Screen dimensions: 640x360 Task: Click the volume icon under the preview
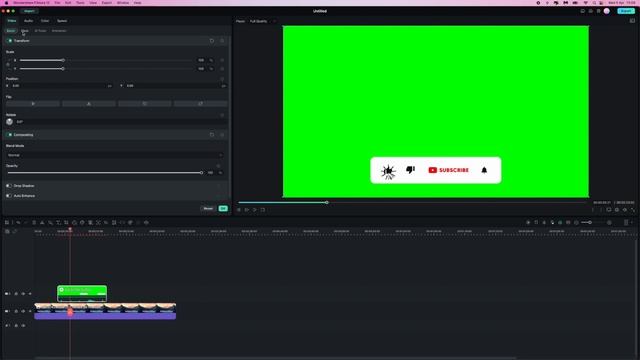(x=624, y=210)
